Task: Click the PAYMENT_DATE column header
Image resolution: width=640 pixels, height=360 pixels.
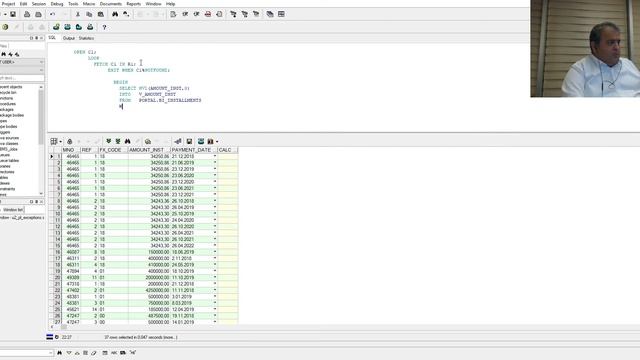Action: point(194,150)
